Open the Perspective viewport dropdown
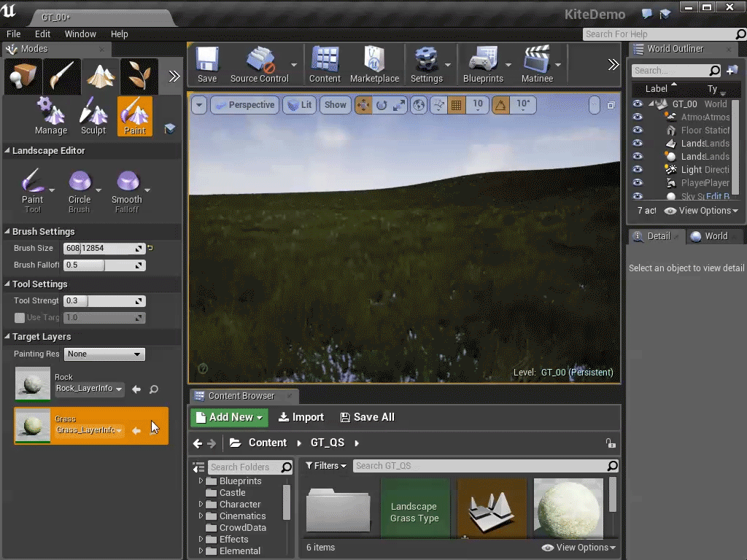 coord(244,105)
